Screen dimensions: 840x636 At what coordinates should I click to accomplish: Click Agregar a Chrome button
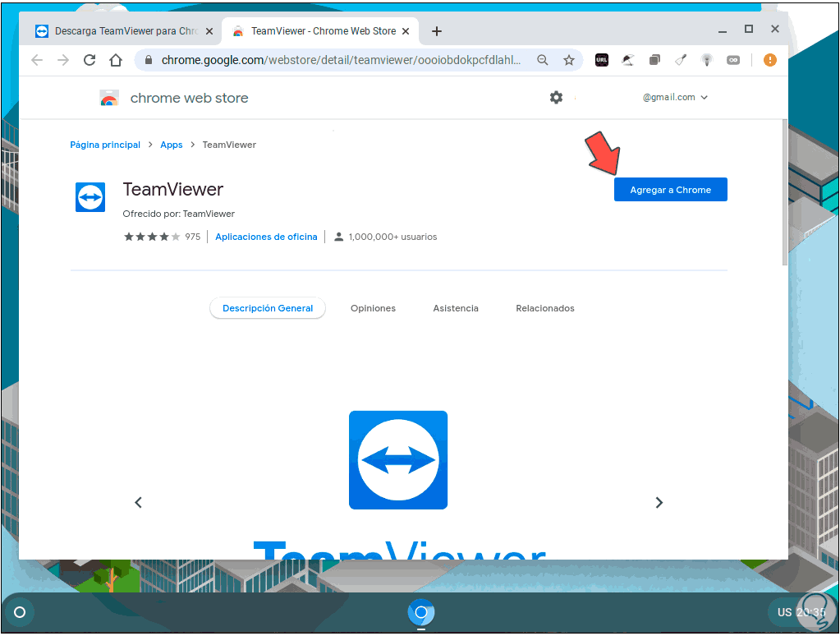coord(670,189)
